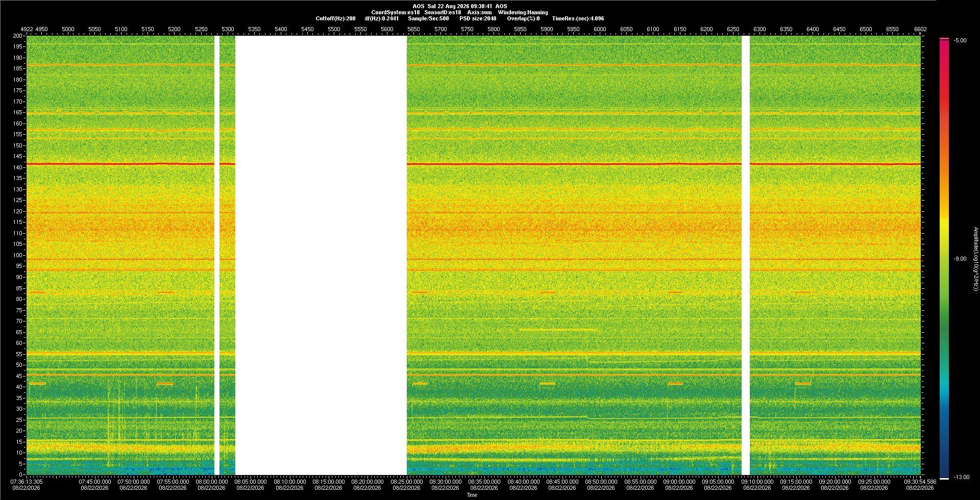Click the white lower-limit marker at -13.00

(x=944, y=479)
